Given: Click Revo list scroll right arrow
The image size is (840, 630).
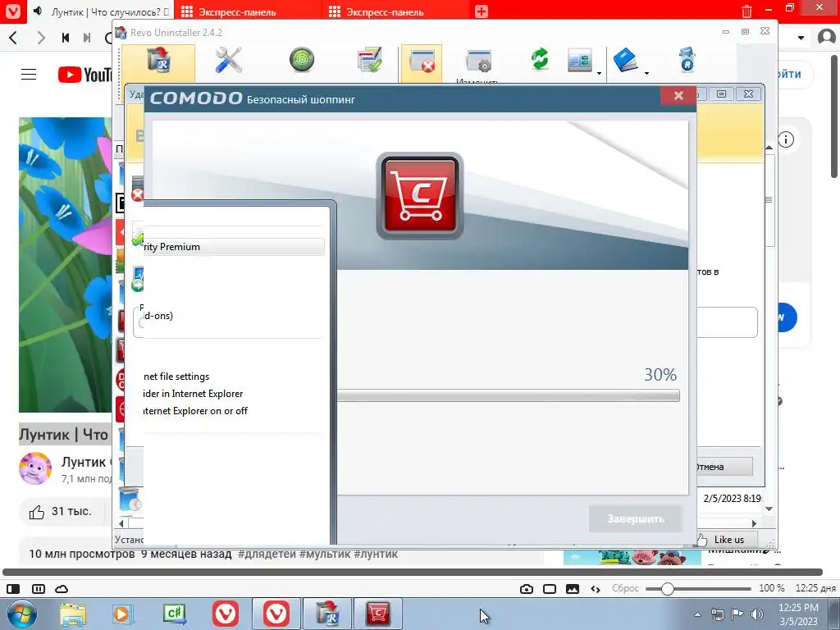Looking at the screenshot, I should (755, 523).
